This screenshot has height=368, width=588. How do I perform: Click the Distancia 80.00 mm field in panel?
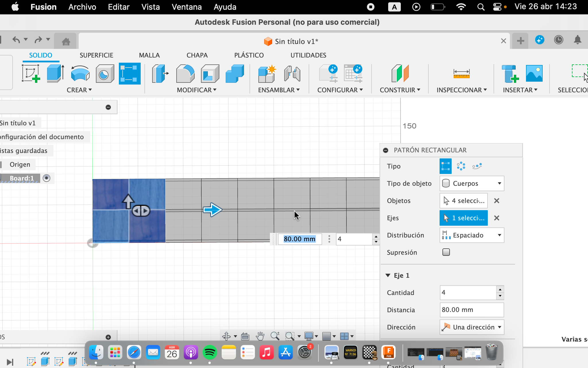472,310
